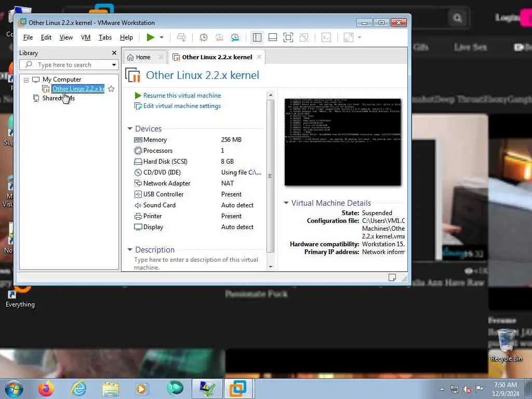
Task: Click the stretch guest display icon
Action: [x=349, y=37]
